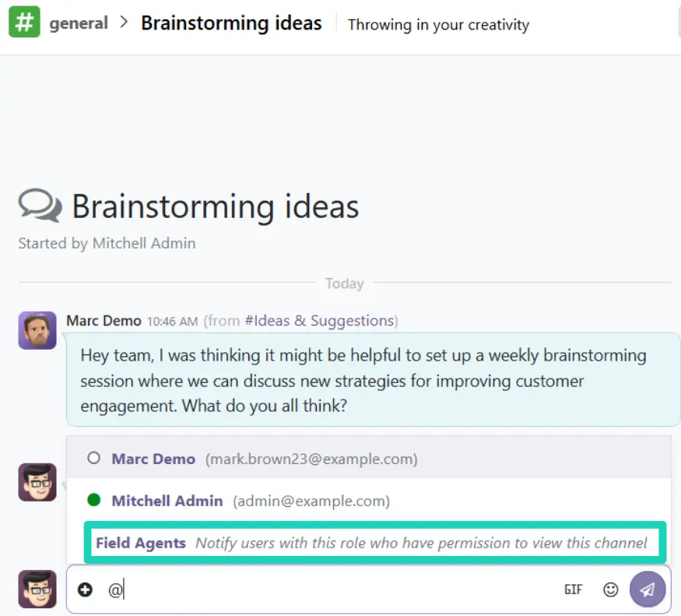Choose Field Agents role mention
The image size is (681, 616).
(x=141, y=543)
